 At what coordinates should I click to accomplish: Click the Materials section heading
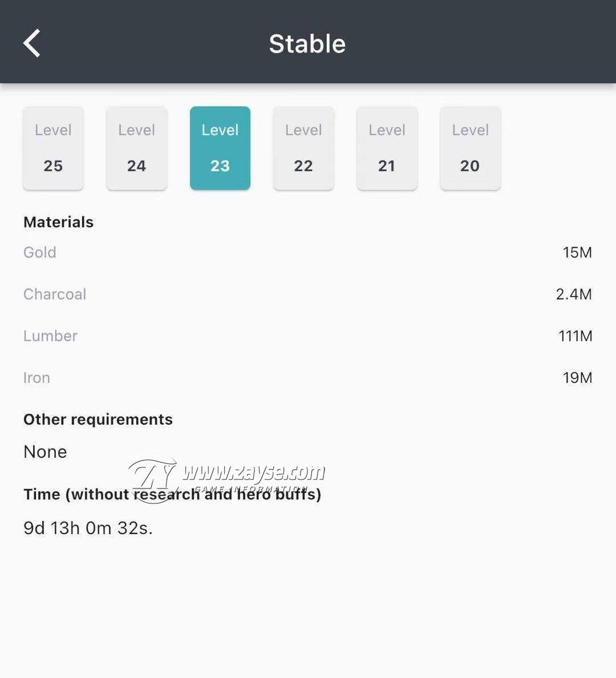coord(58,222)
